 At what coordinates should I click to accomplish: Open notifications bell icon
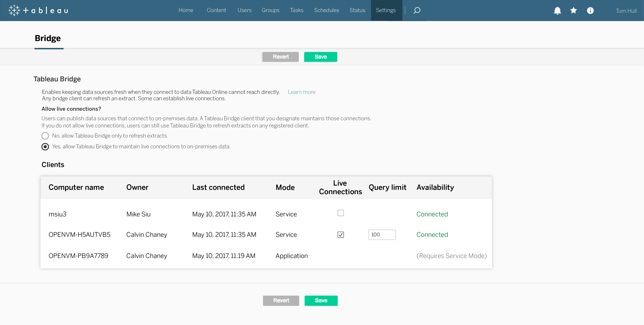pyautogui.click(x=557, y=11)
